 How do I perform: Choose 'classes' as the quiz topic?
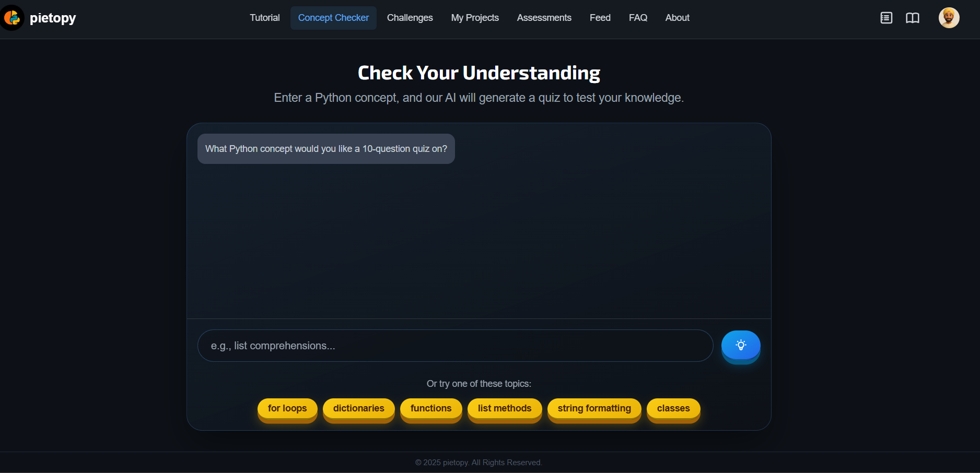673,408
